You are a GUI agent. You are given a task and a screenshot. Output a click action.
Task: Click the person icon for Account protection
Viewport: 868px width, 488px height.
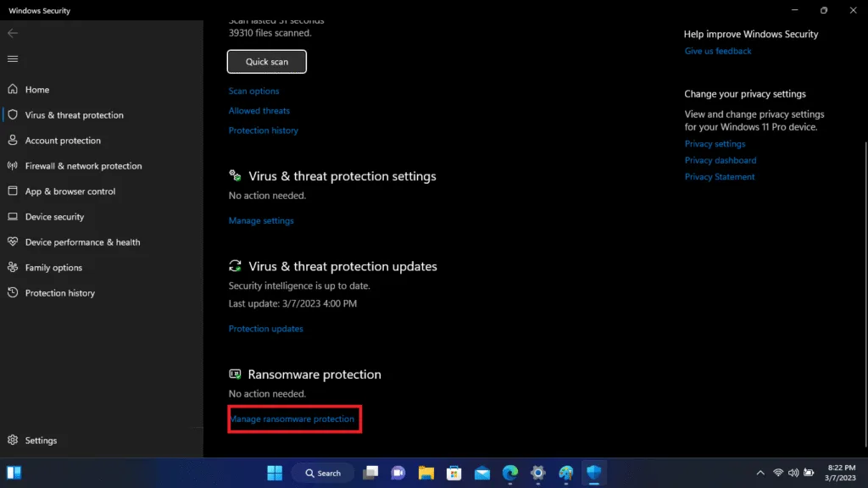[13, 140]
